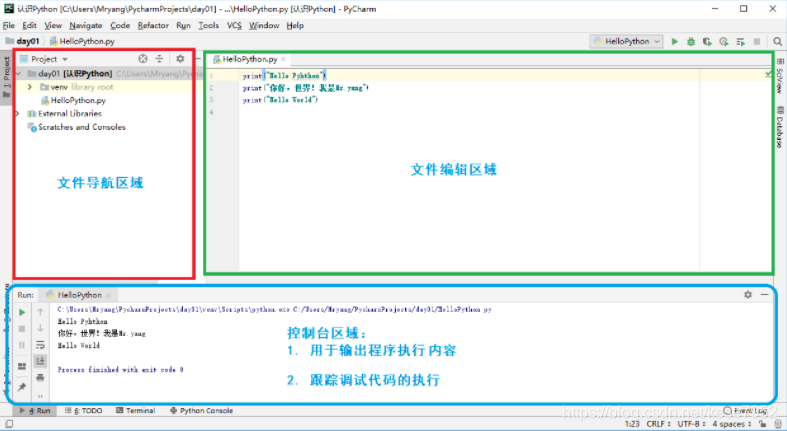This screenshot has width=787, height=431.
Task: Run HelloPython with the green toolbar arrow
Action: (x=675, y=42)
